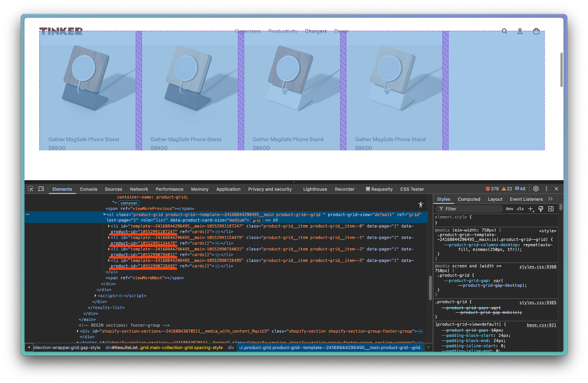Open the Network tab

pos(139,189)
